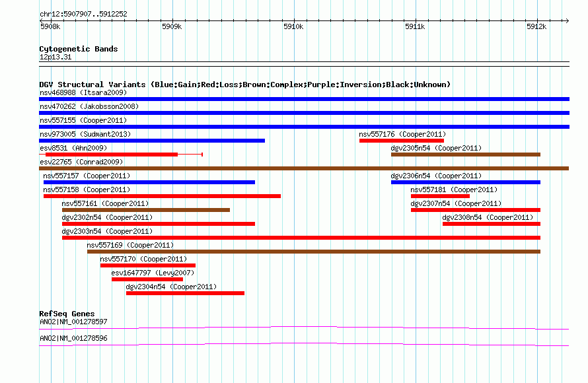Select dgv2305n54 (Cooper2011) brown complex bar
588x383 pixels.
466,155
